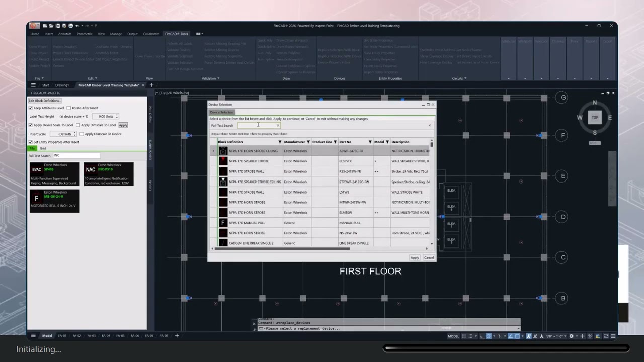The image size is (644, 362).
Task: Click the TOP face of the ViewCube
Action: pos(595,117)
